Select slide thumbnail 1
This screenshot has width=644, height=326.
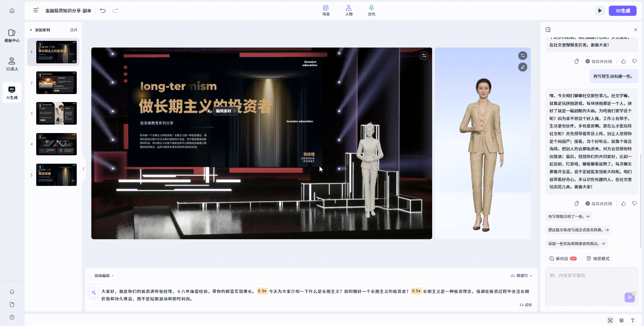pos(56,52)
